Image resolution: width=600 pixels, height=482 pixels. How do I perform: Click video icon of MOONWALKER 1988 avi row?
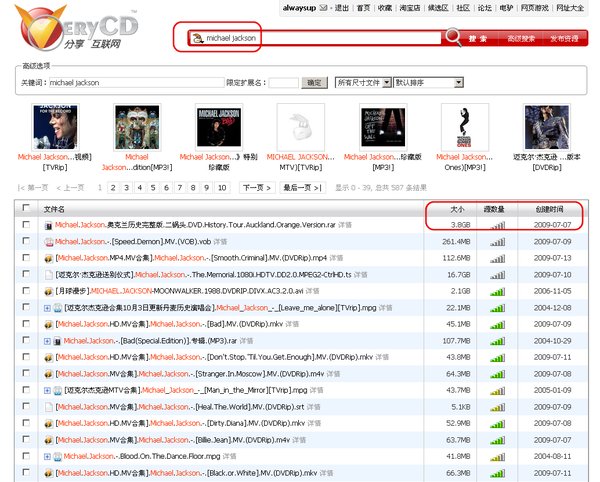tap(49, 291)
